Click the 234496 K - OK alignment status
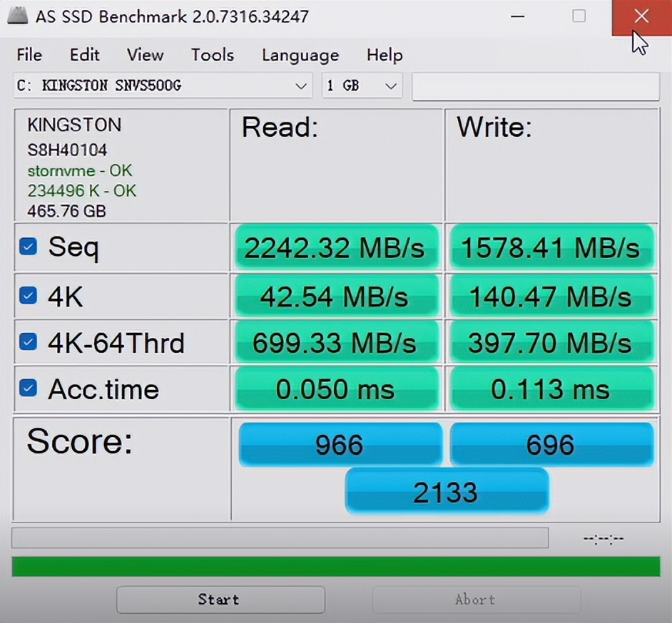The image size is (672, 623). (x=82, y=190)
